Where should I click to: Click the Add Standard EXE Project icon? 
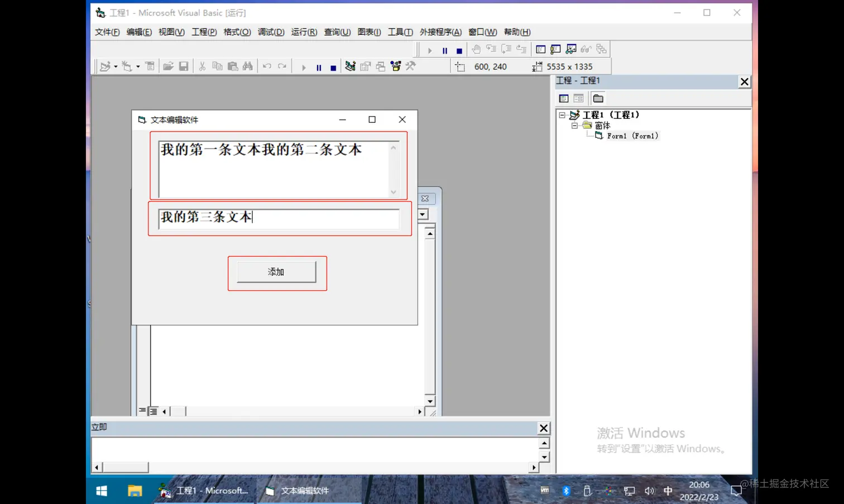(x=105, y=66)
